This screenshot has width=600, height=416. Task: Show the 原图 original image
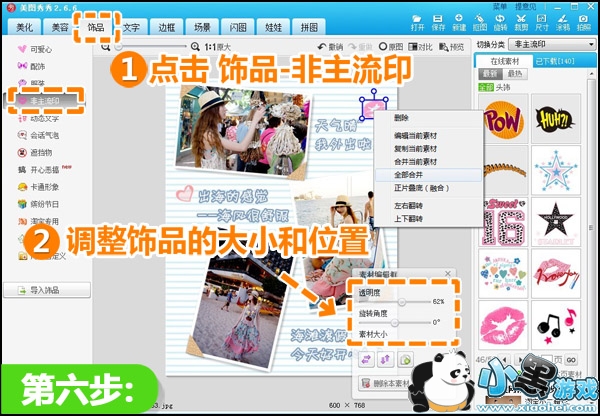[391, 47]
